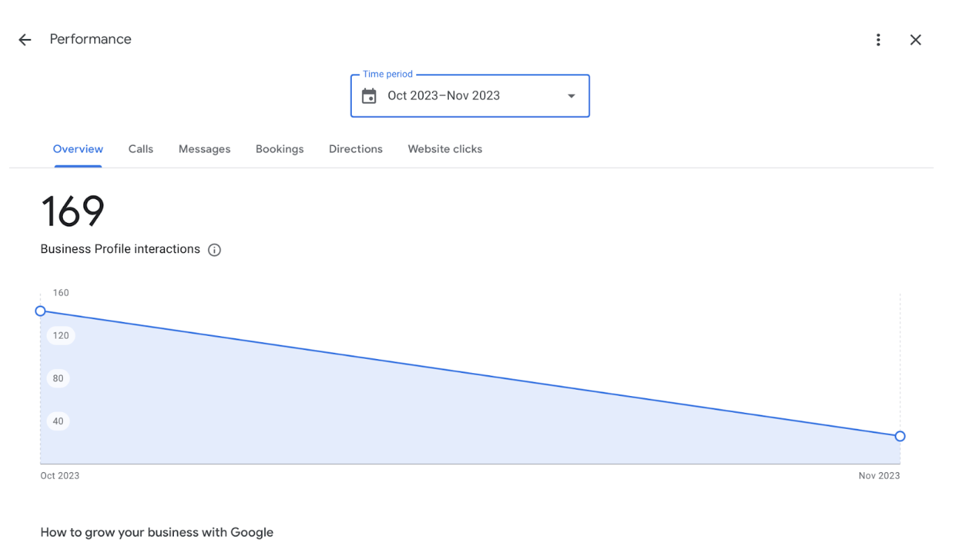Close the Performance panel
The image size is (980, 556).
pos(916,40)
